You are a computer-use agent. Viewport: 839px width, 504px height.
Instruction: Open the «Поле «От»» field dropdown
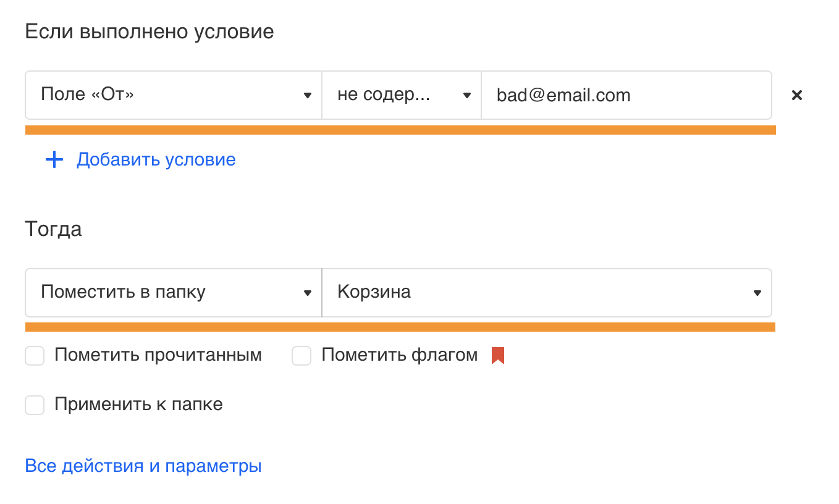tap(174, 95)
